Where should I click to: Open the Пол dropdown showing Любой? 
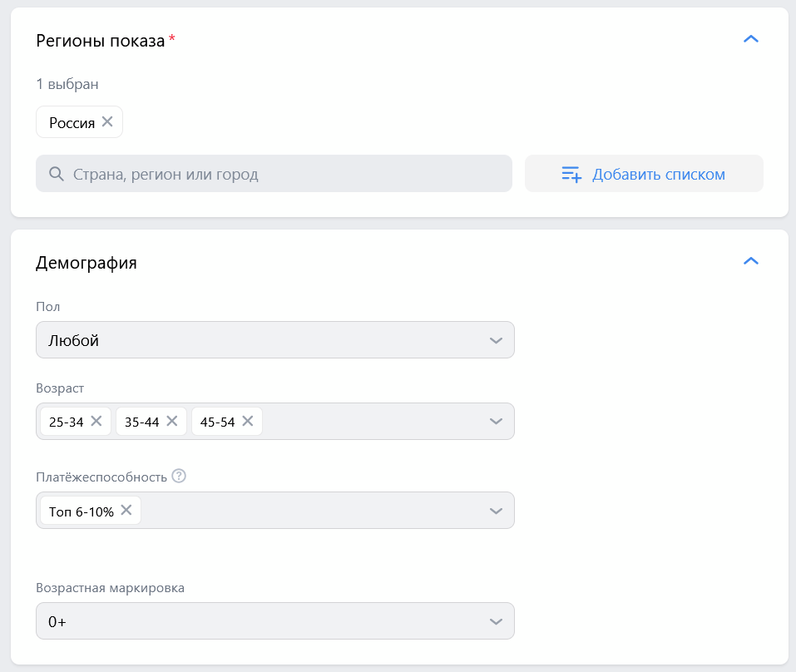275,340
